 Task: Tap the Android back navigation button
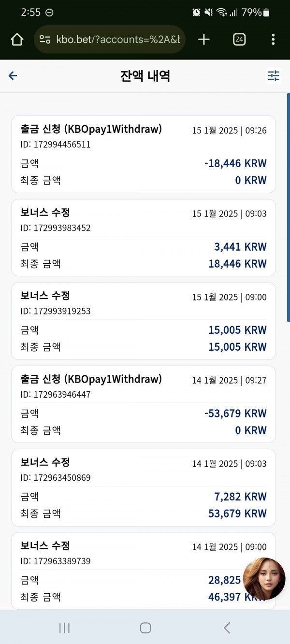[227, 628]
